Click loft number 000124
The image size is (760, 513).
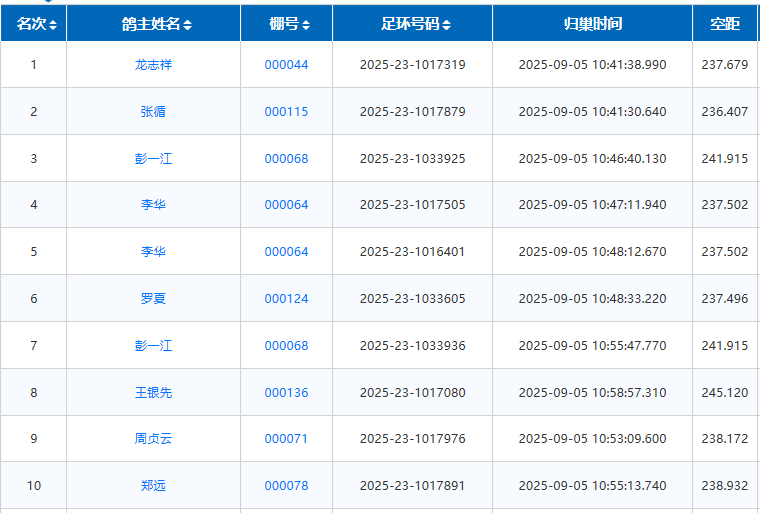[286, 299]
